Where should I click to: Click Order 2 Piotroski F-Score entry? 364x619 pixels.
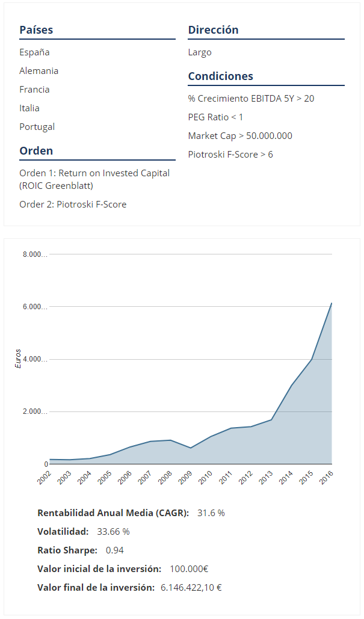click(73, 205)
